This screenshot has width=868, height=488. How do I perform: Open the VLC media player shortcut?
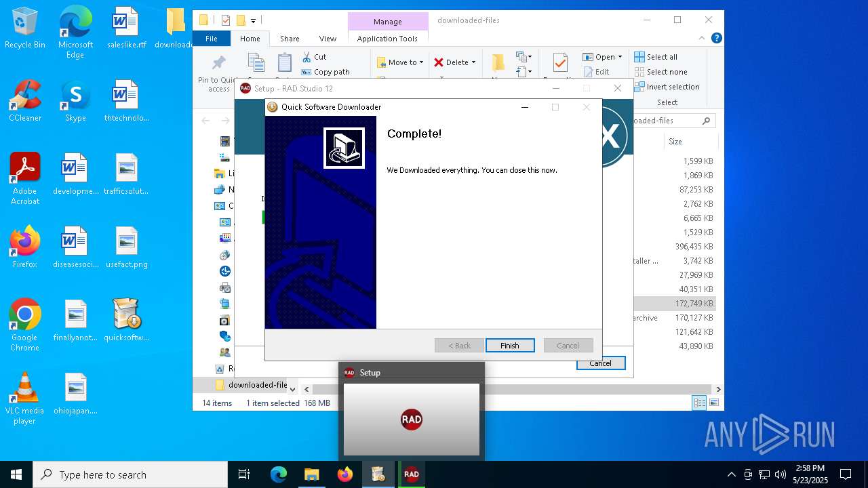(x=25, y=399)
